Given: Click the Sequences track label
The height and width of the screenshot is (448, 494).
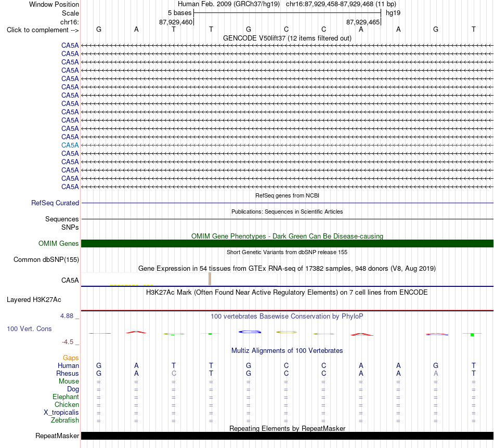Looking at the screenshot, I should [x=62, y=219].
